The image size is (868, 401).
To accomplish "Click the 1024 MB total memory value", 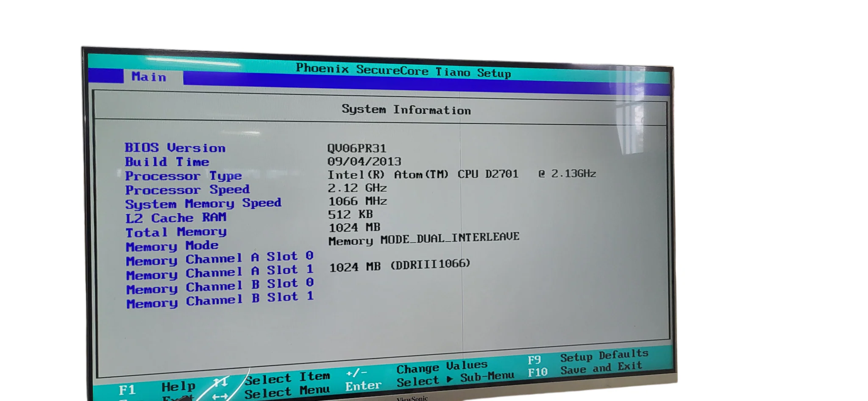I will pyautogui.click(x=354, y=228).
